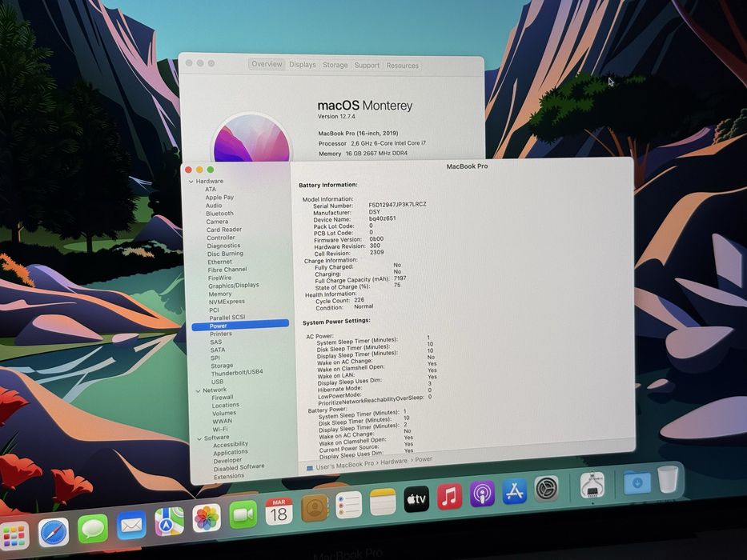The height and width of the screenshot is (560, 747).
Task: Launch Apple TV from the Dock
Action: coord(416,499)
